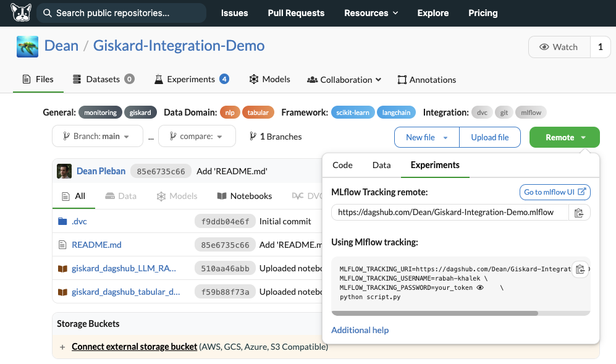Click Dean Pleban's profile photo
This screenshot has height=364, width=616.
(x=64, y=171)
